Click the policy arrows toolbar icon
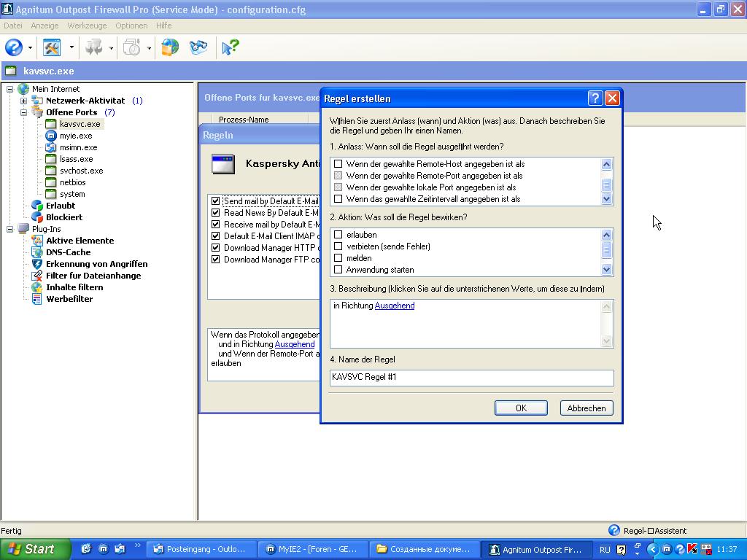 pos(94,47)
